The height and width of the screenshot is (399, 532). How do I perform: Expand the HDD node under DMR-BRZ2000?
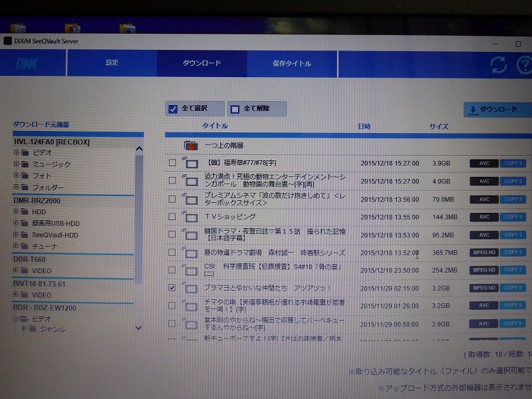click(15, 211)
